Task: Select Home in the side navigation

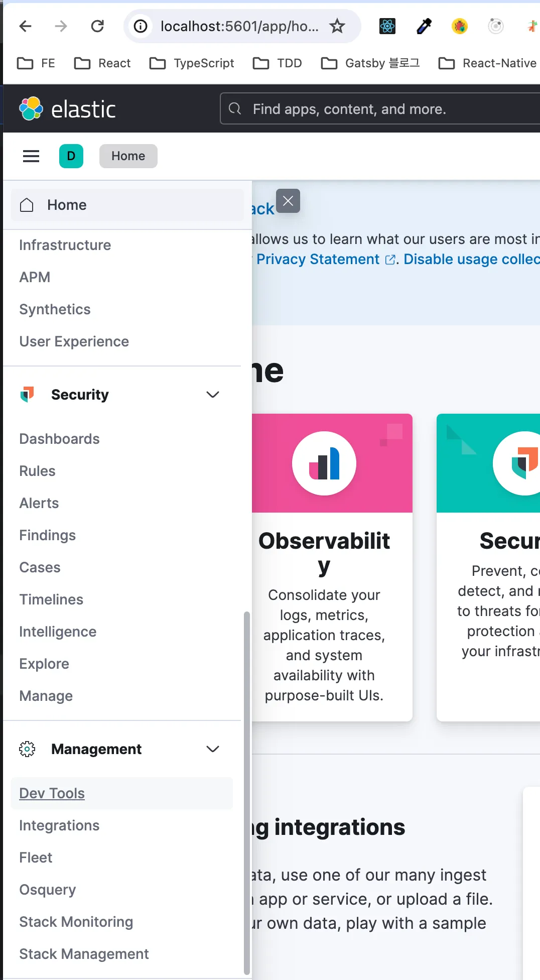Action: [x=67, y=205]
